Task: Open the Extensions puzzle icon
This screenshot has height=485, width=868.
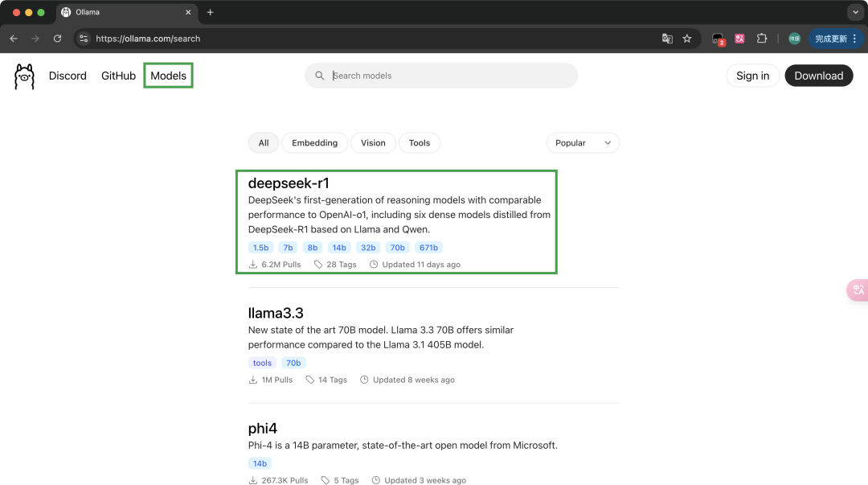Action: tap(762, 39)
